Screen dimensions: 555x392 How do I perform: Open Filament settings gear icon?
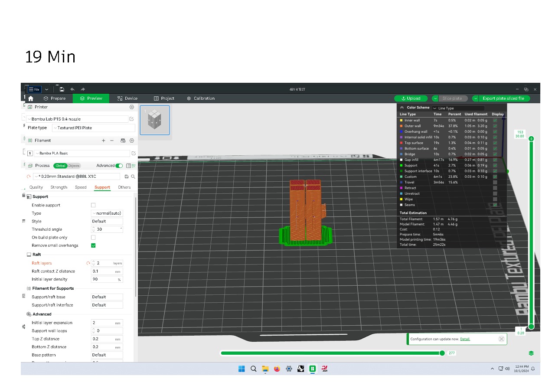tap(132, 140)
